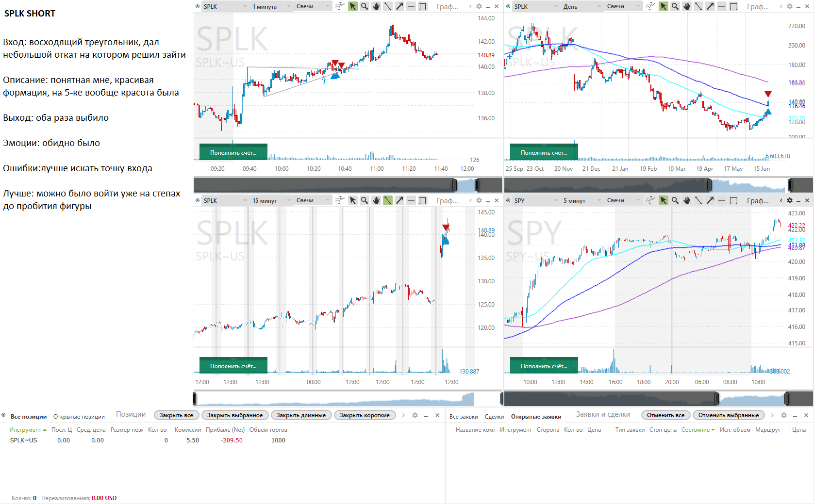Toggle link indicator on SPLK 15 минут chart
The width and height of the screenshot is (814, 504).
198,200
